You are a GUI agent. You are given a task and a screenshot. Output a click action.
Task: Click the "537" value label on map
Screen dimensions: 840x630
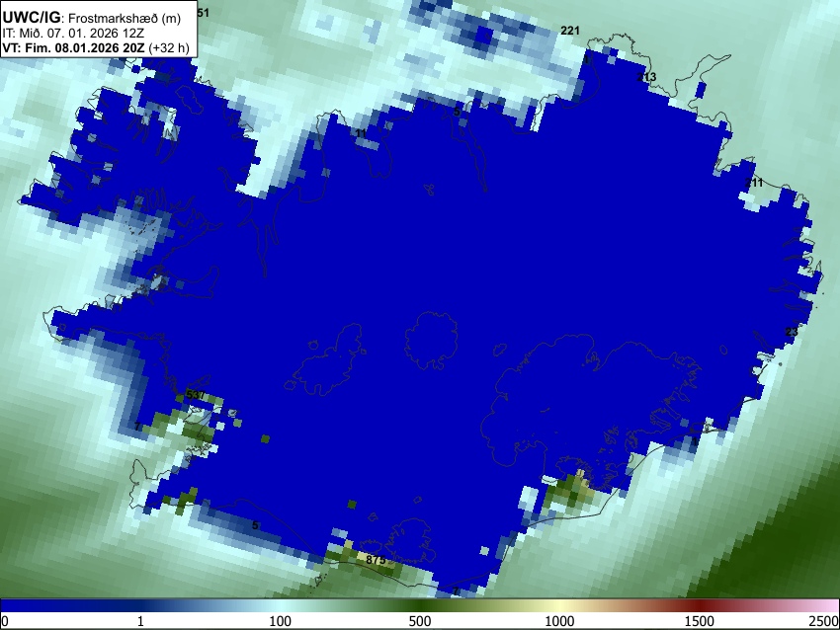click(195, 395)
